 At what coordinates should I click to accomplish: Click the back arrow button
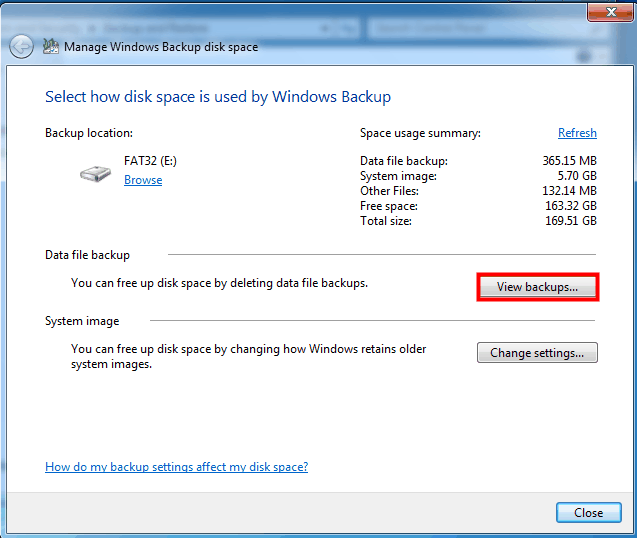[x=21, y=47]
